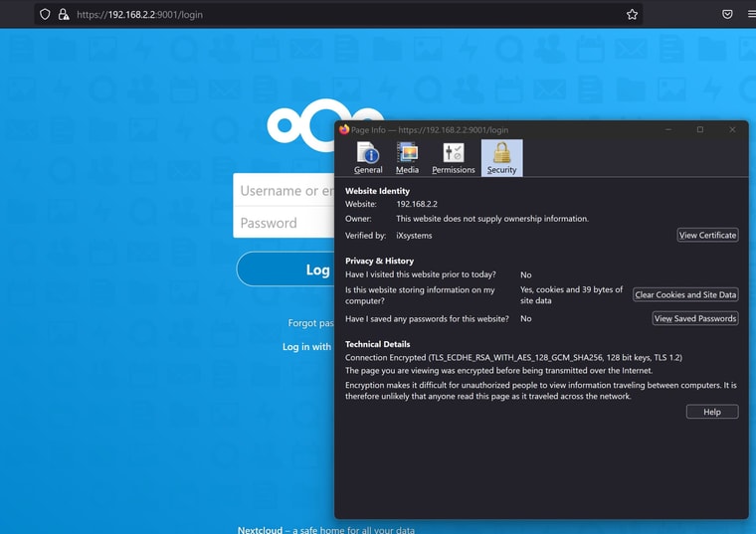
Task: Click 'This website does not supply ownership information'
Action: [492, 219]
